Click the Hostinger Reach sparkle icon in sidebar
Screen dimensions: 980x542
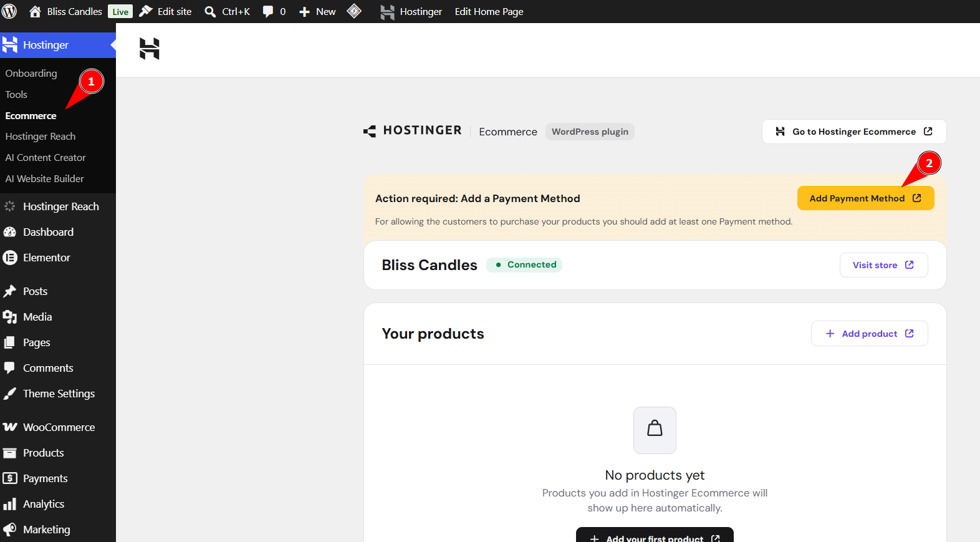pyautogui.click(x=9, y=206)
